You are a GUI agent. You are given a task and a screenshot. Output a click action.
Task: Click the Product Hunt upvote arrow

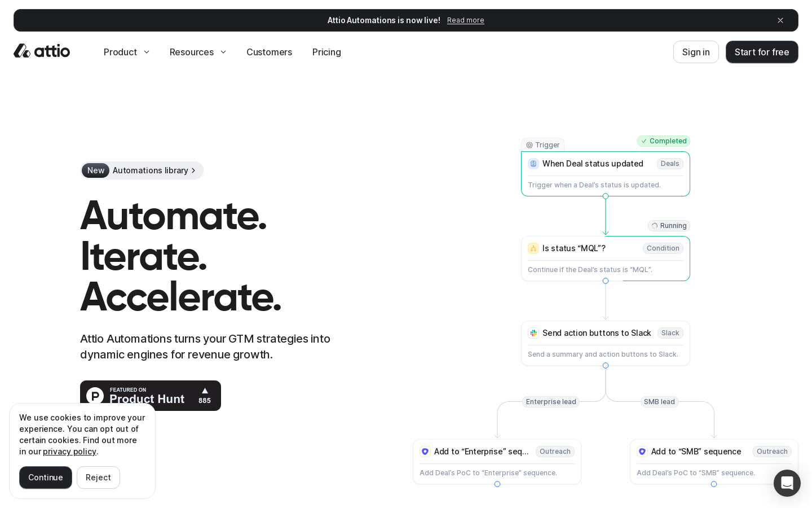tap(205, 391)
